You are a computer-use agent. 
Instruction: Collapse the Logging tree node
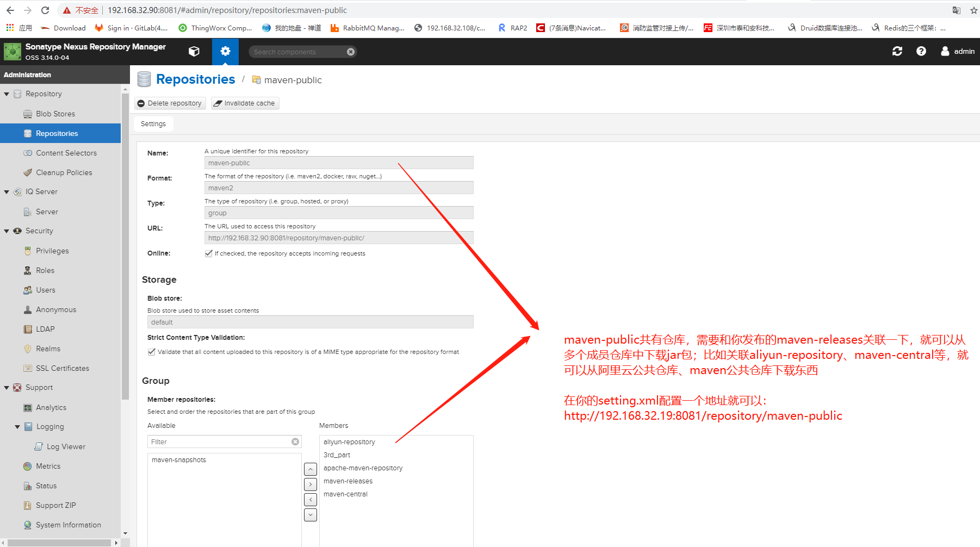[17, 427]
